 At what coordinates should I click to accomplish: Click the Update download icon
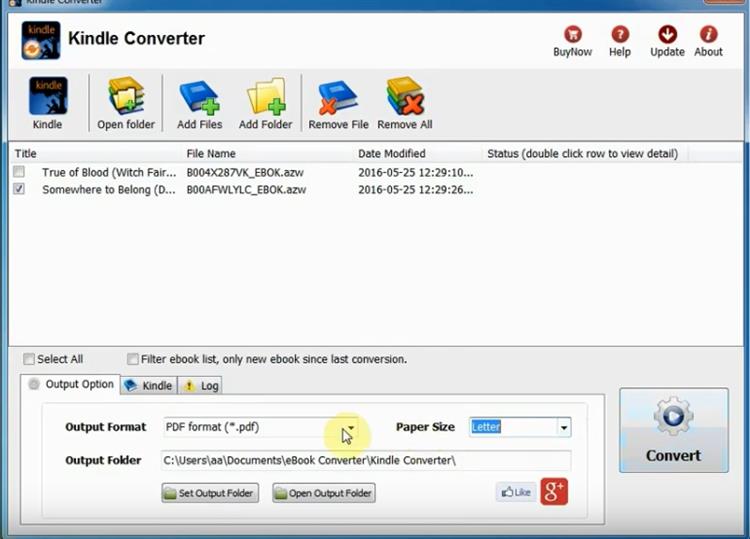point(667,34)
